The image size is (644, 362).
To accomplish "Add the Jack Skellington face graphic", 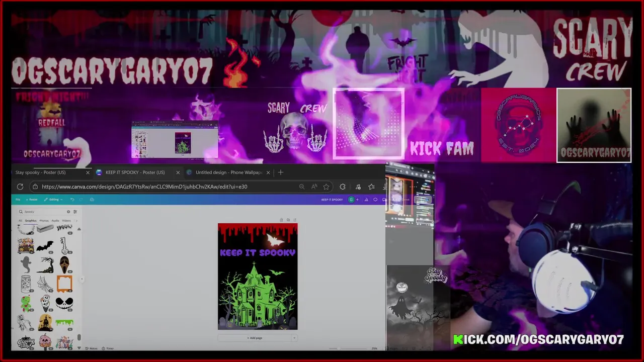I will [x=64, y=303].
